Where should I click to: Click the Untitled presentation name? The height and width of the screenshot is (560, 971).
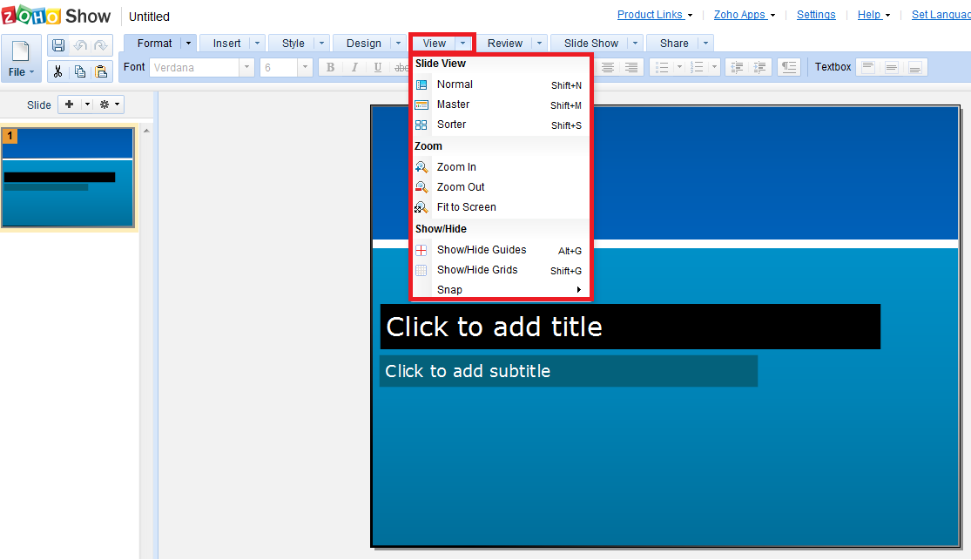149,17
